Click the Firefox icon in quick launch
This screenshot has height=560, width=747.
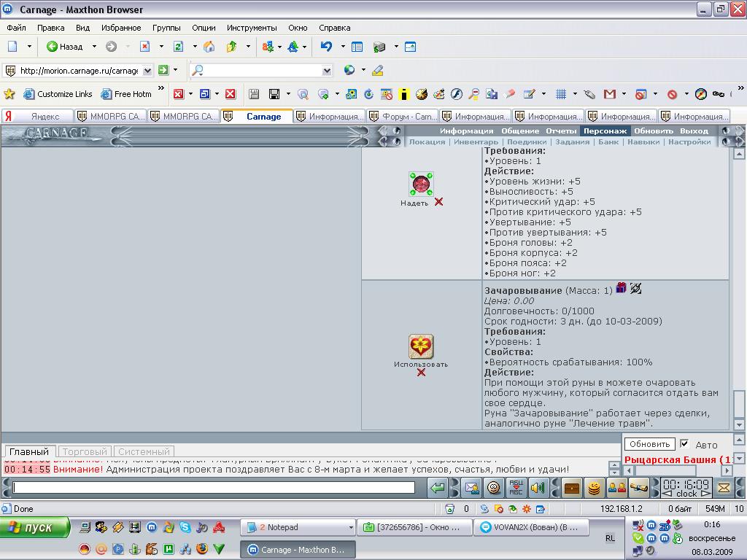pyautogui.click(x=201, y=549)
